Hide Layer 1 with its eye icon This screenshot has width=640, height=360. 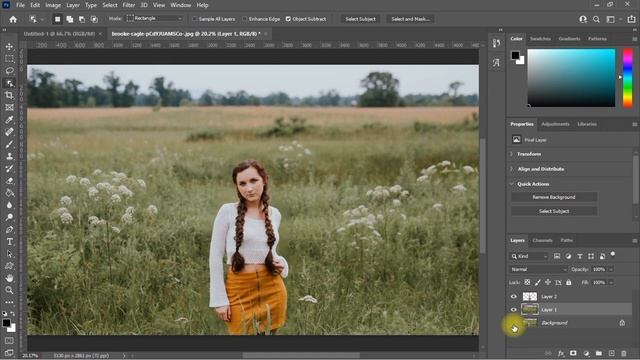[x=513, y=310]
